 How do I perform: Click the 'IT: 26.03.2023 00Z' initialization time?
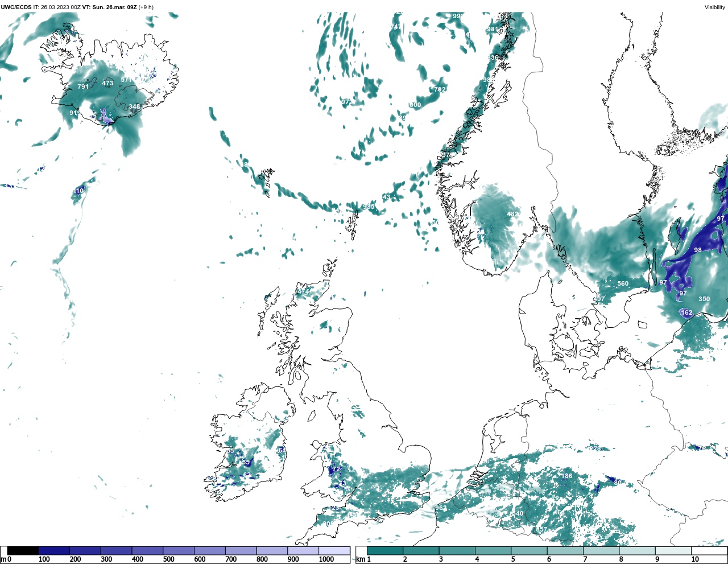pos(57,7)
